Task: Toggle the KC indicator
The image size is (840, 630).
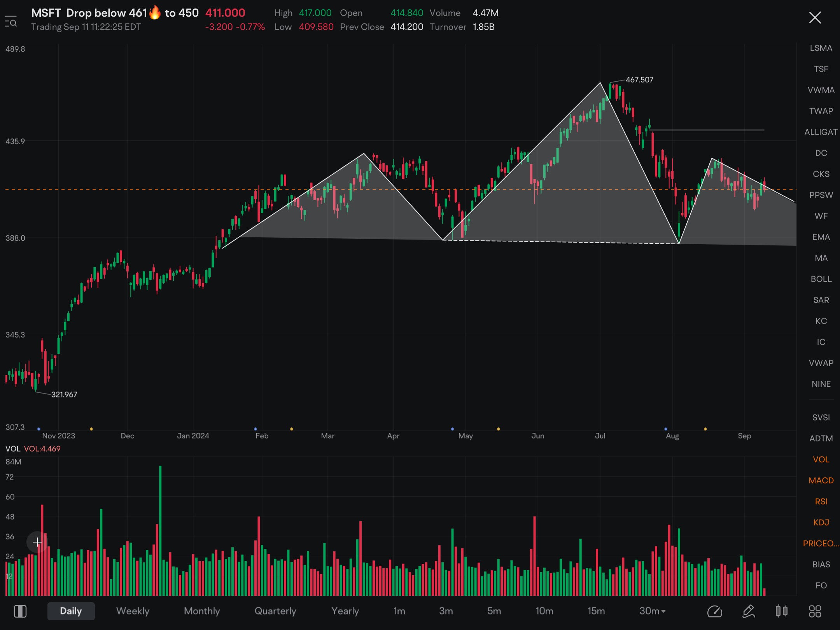Action: [x=821, y=321]
